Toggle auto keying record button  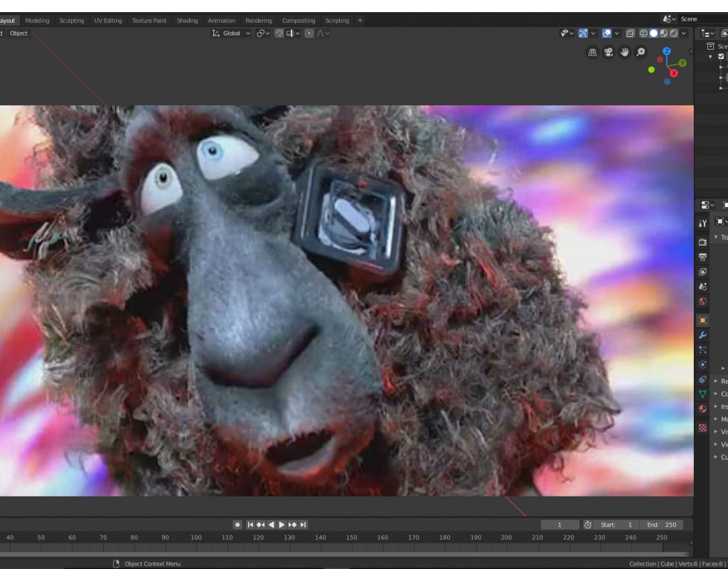click(237, 524)
